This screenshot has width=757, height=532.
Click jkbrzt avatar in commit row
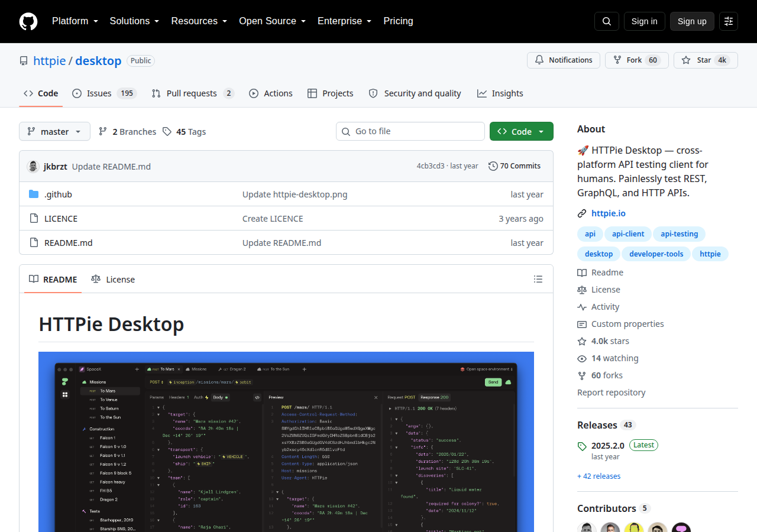tap(33, 166)
